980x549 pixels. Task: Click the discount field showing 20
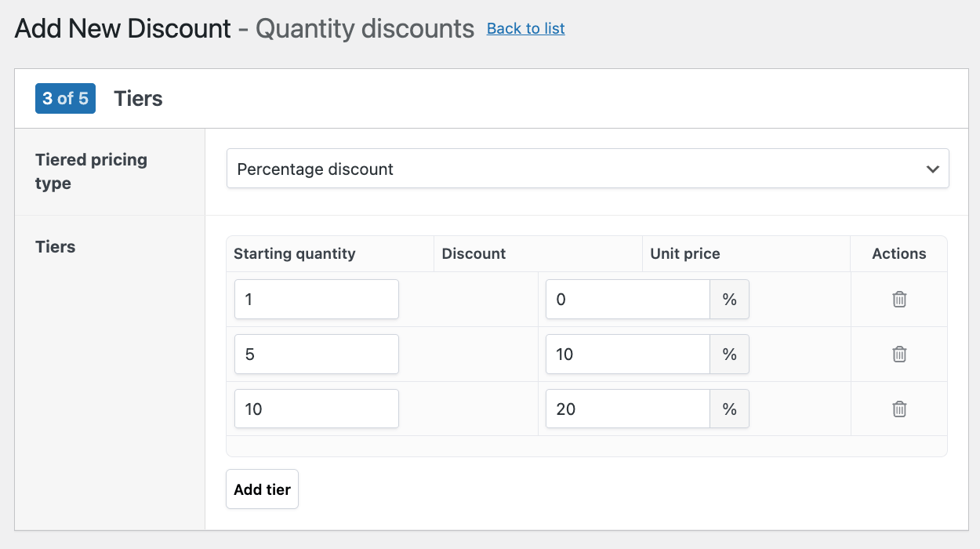627,409
